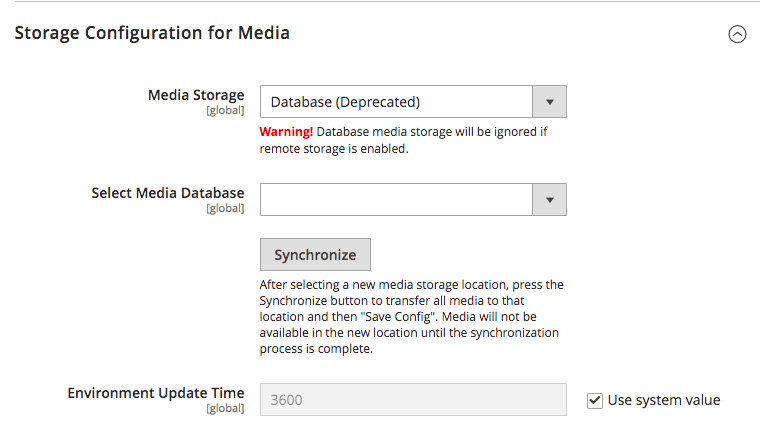Uncheck the Use system value checkbox
782x442 pixels.
594,400
